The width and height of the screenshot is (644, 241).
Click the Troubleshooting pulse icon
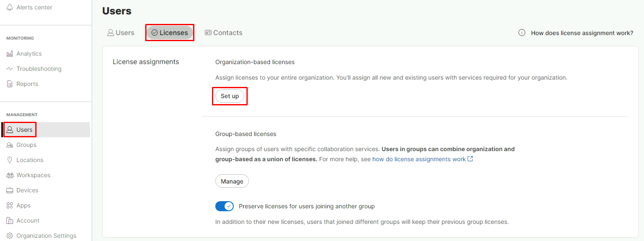point(10,69)
